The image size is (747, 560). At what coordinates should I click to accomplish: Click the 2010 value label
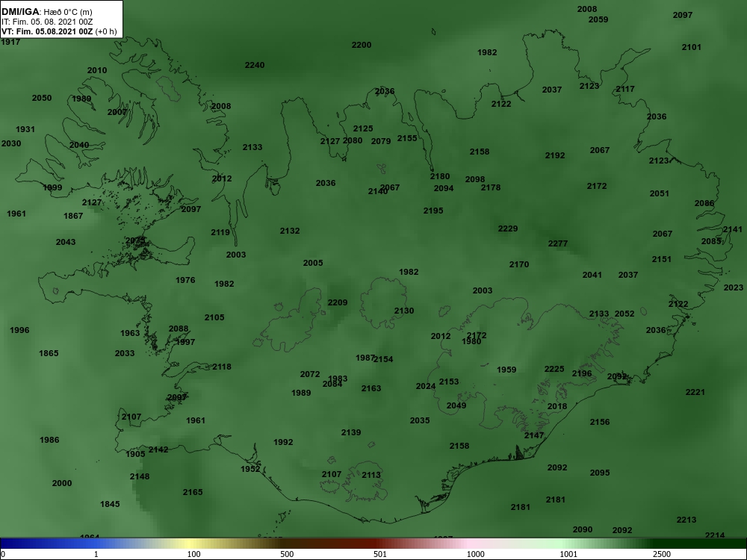[96, 70]
